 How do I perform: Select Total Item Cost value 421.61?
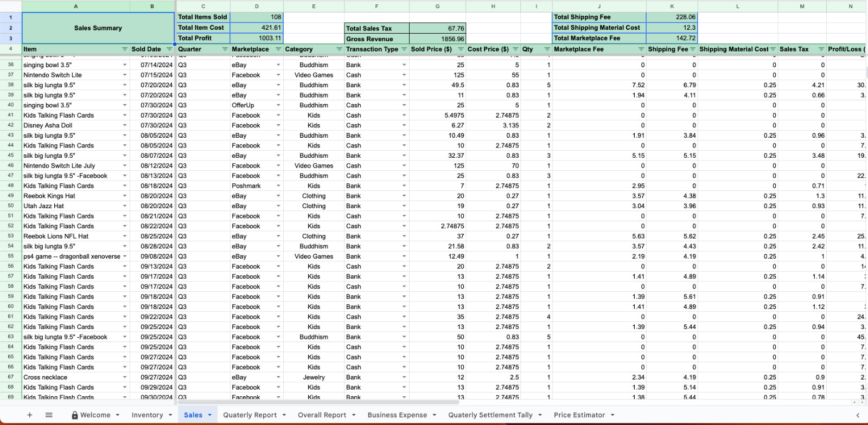click(x=257, y=28)
